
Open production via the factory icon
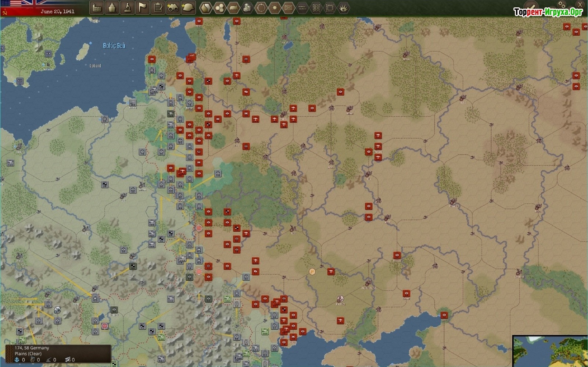[x=97, y=8]
